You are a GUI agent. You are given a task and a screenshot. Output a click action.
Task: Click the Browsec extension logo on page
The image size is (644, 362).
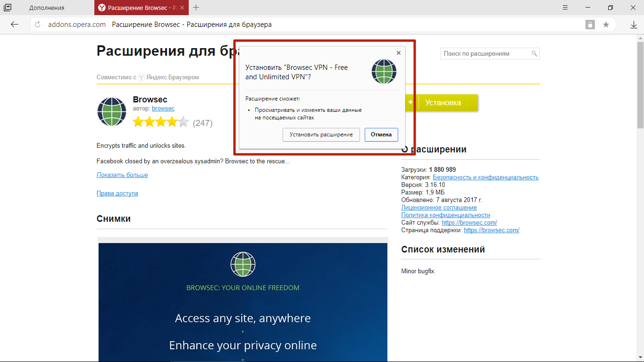pyautogui.click(x=112, y=111)
